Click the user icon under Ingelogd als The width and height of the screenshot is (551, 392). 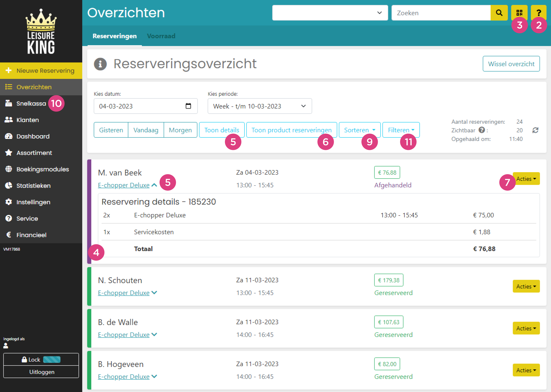click(6, 346)
